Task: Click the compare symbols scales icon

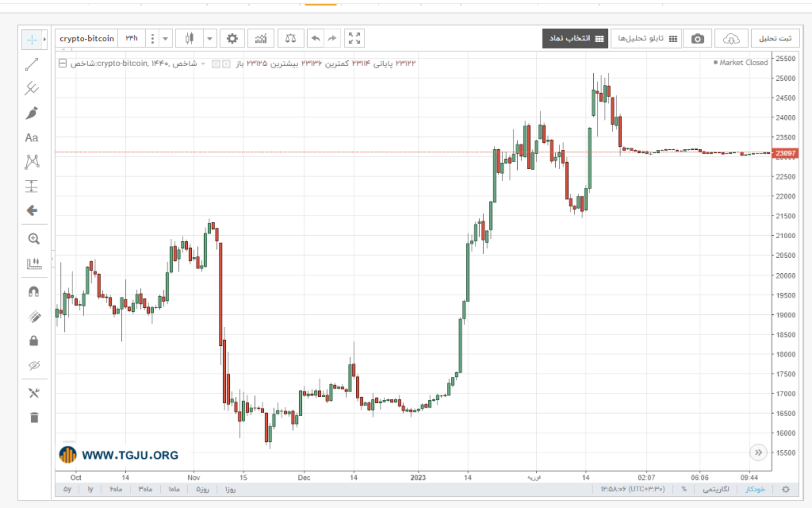Action: coord(290,39)
